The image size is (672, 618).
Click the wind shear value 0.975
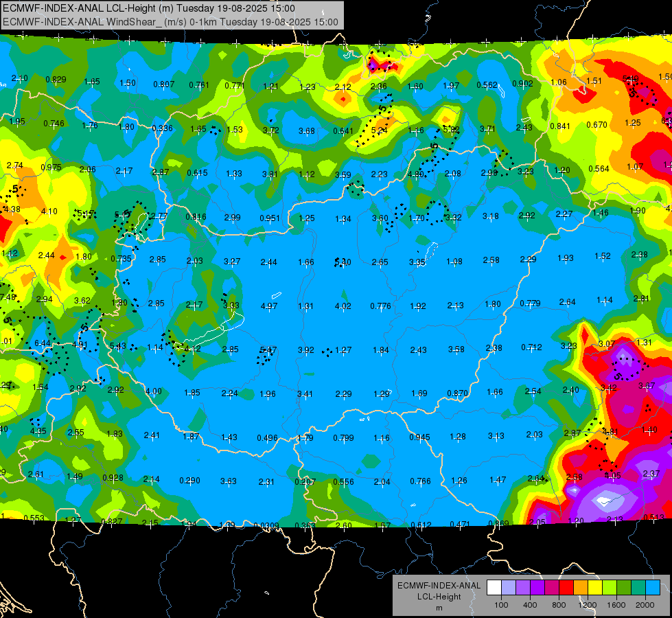(51, 168)
